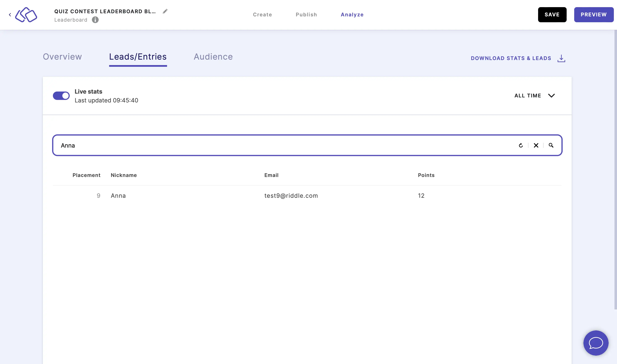The height and width of the screenshot is (364, 617).
Task: Select the Audience tab
Action: coord(213,57)
